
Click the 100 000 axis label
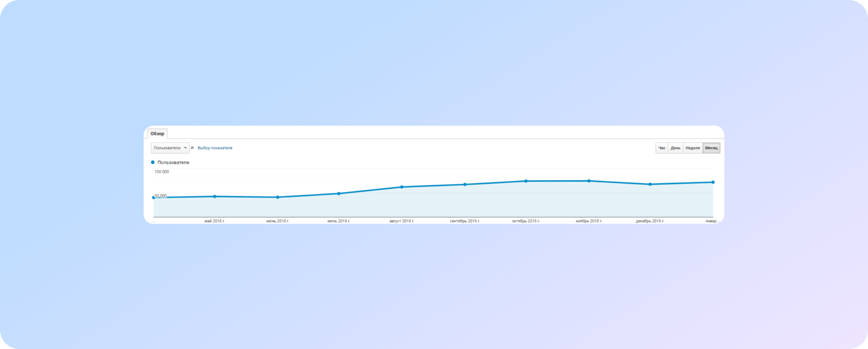[162, 172]
